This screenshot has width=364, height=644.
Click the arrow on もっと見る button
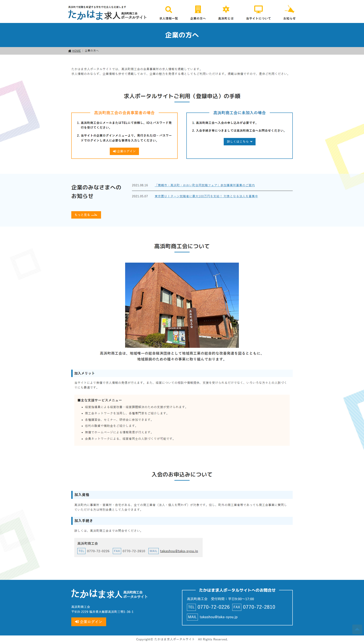[94, 215]
